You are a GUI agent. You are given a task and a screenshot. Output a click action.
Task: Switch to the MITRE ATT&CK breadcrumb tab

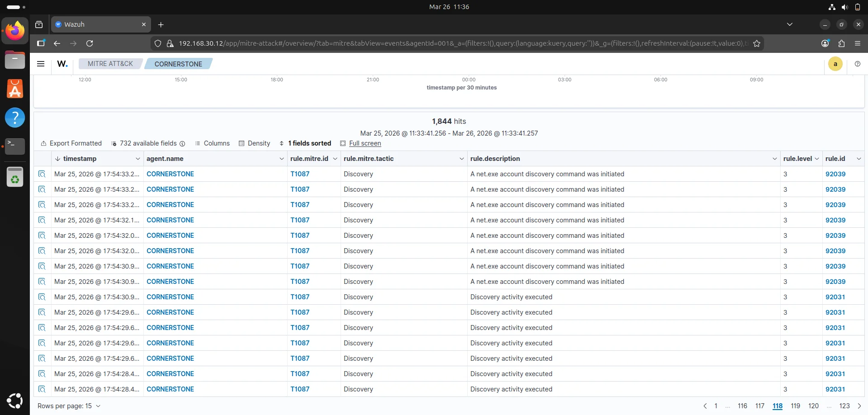110,64
